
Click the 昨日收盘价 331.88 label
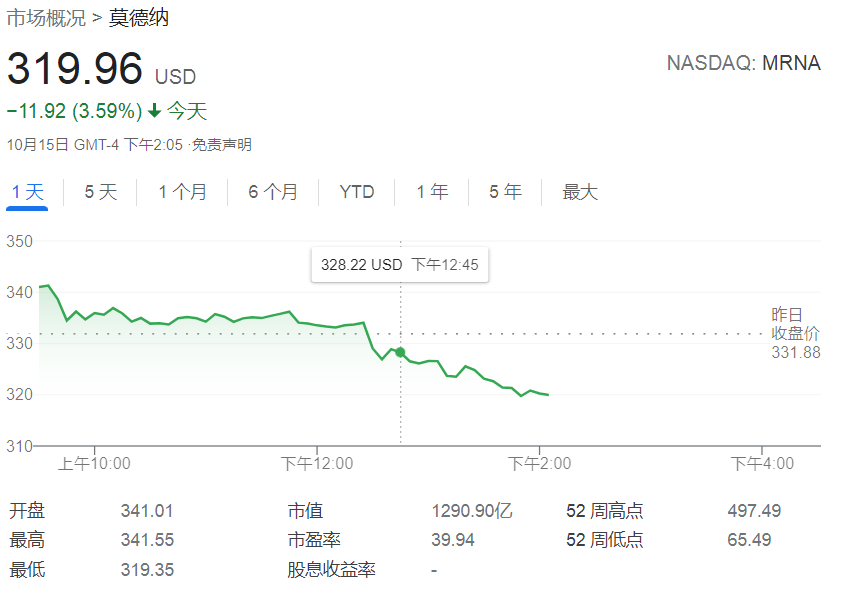pyautogui.click(x=795, y=334)
